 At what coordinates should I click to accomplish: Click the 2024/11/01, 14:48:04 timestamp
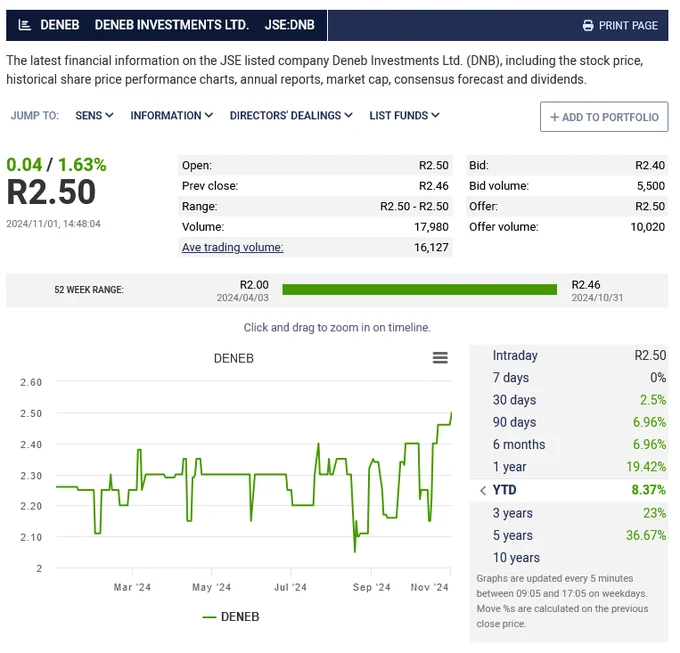[53, 224]
